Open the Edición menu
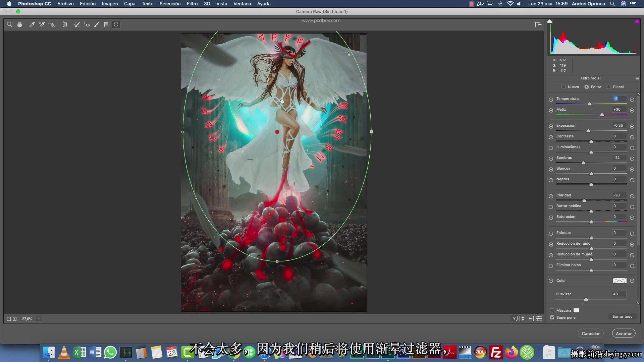 (x=88, y=4)
